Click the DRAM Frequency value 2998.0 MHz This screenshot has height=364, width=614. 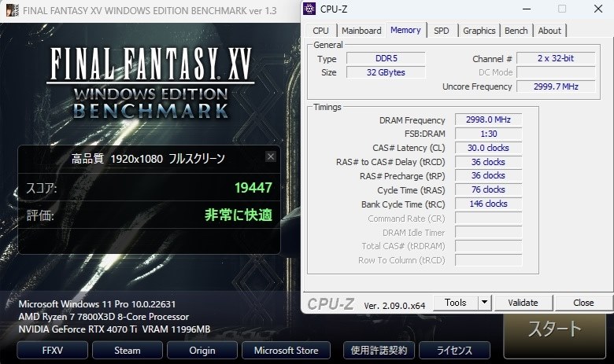488,119
